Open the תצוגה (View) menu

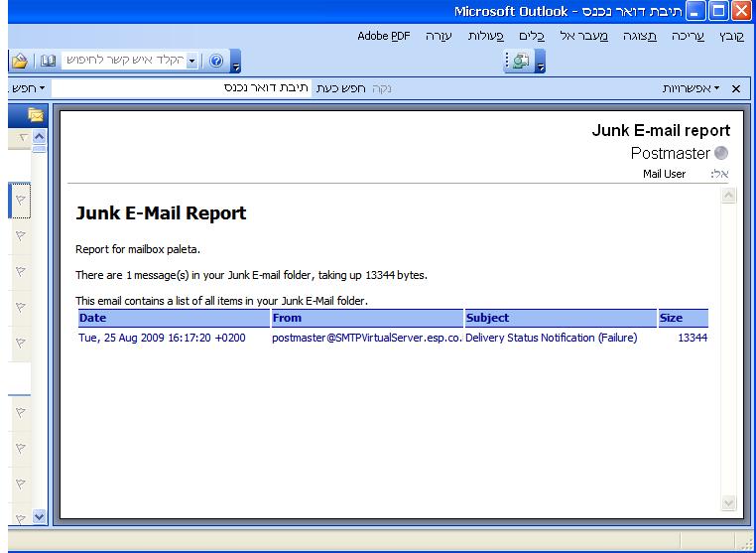[640, 36]
